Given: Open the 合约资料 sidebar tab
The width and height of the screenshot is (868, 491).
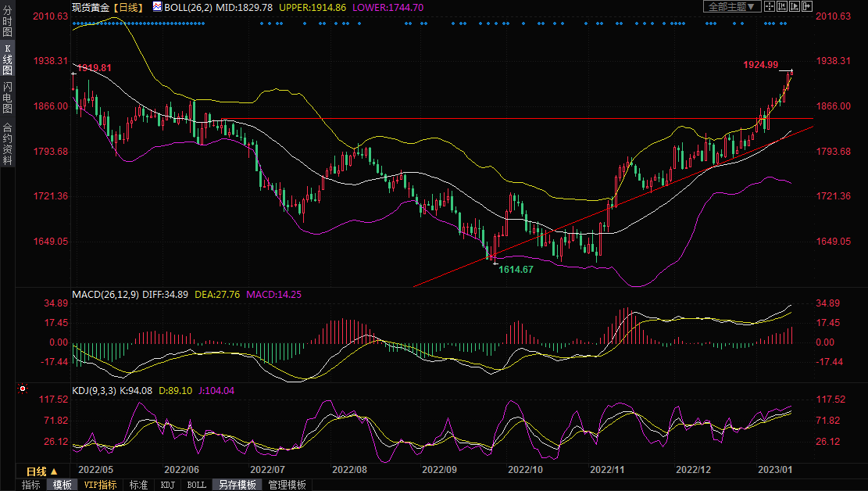Looking at the screenshot, I should click(x=7, y=144).
